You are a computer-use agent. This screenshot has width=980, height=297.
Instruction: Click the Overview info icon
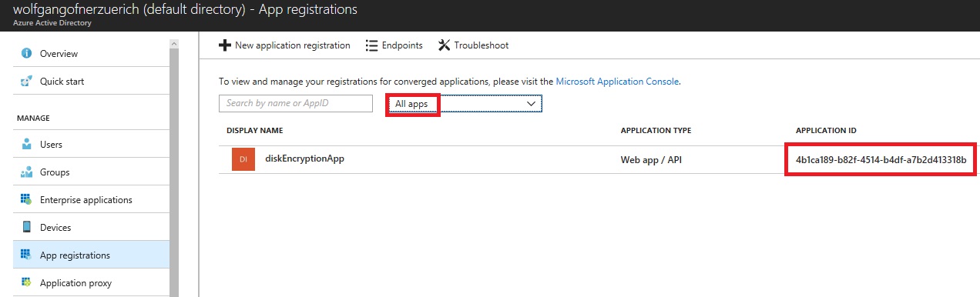pyautogui.click(x=26, y=54)
